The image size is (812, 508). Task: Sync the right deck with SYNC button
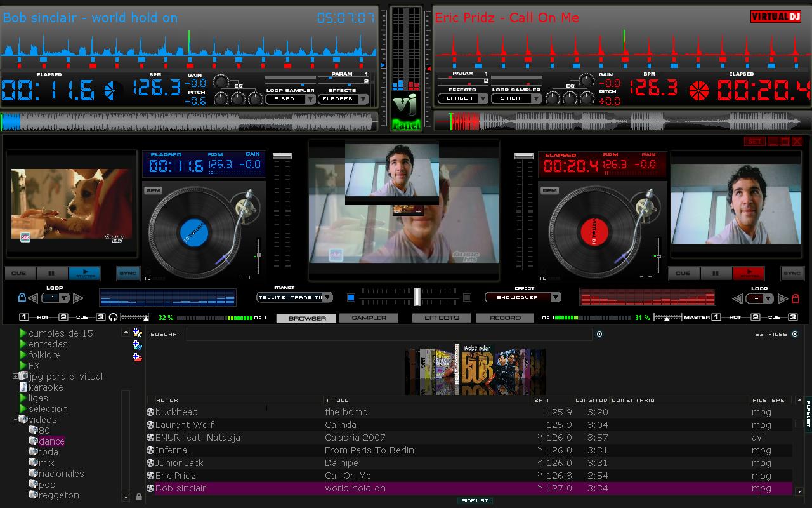792,274
